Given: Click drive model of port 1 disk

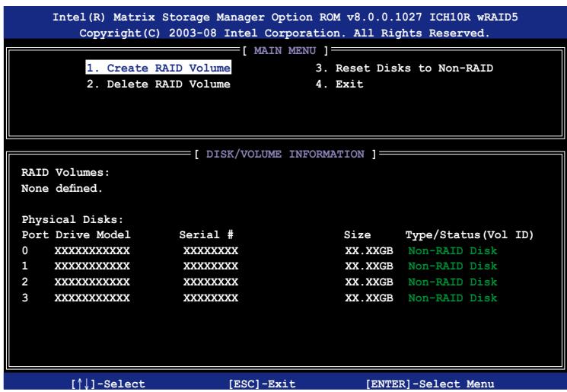Looking at the screenshot, I should 92,266.
